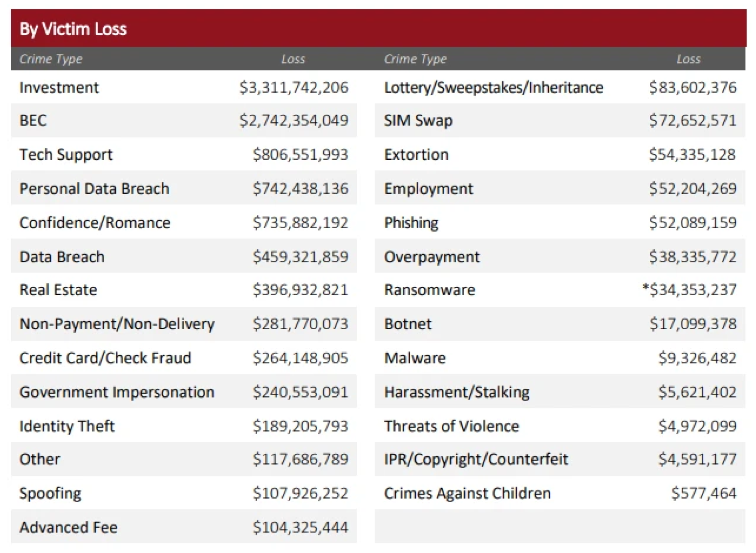Select the Government Impersonation row label
Screen dimensions: 756x553
point(117,392)
